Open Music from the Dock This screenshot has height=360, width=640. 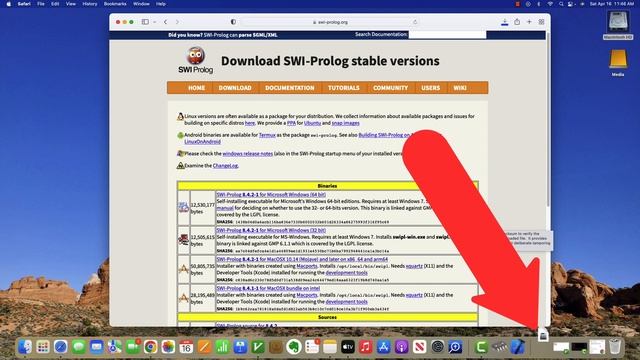click(365, 347)
